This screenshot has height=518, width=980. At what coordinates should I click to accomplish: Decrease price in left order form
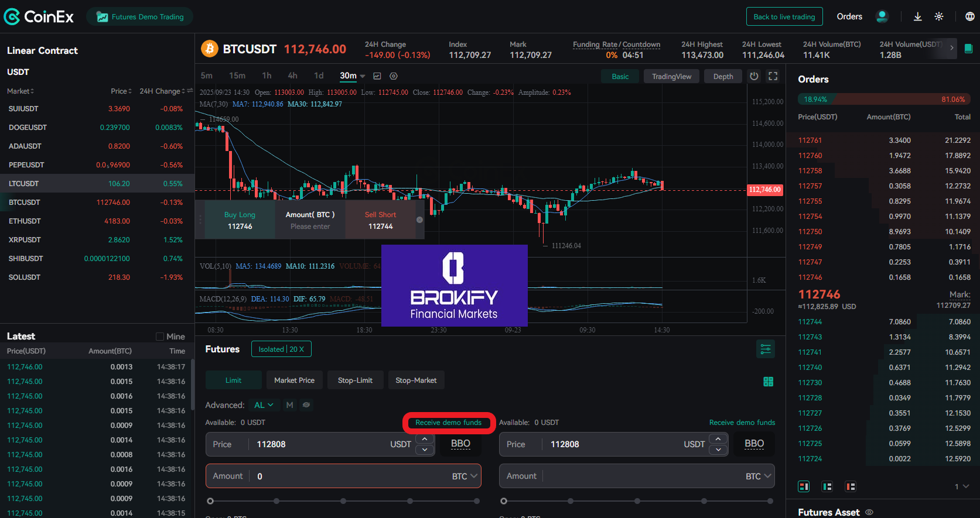click(425, 450)
